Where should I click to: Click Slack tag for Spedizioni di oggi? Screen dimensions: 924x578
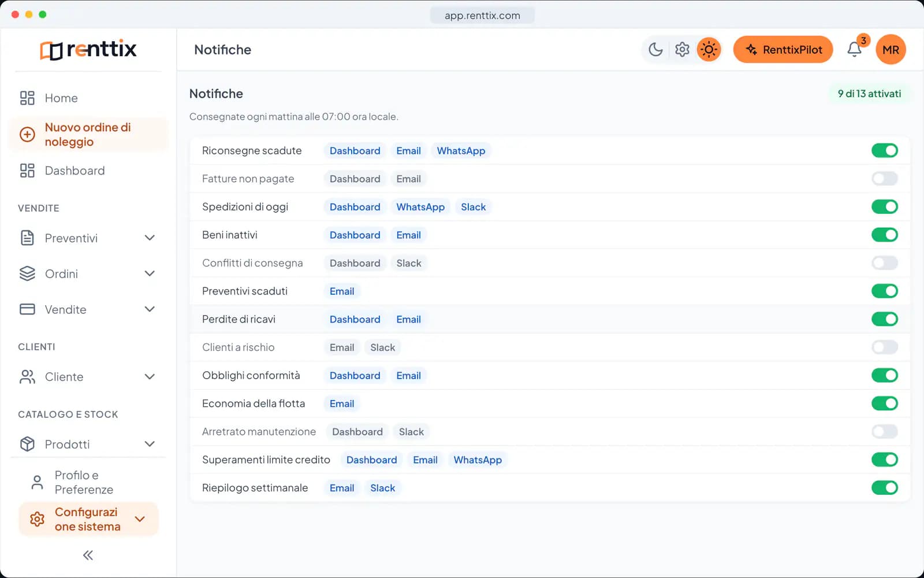tap(473, 207)
